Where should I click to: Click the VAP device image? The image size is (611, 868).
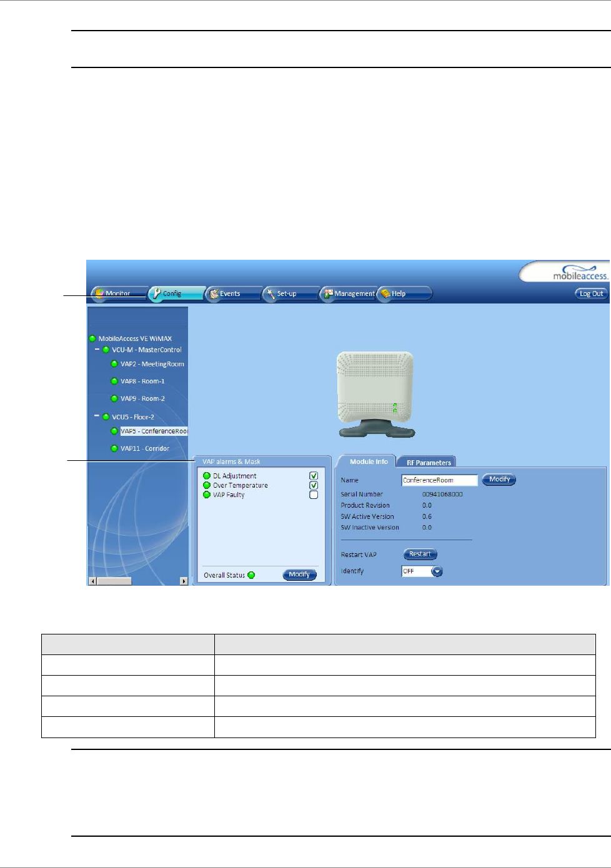click(376, 394)
